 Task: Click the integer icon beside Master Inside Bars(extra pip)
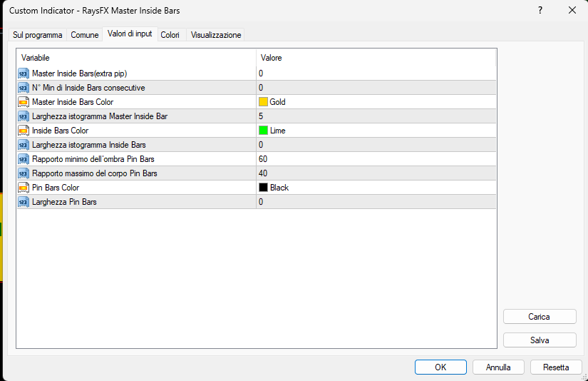(x=24, y=73)
